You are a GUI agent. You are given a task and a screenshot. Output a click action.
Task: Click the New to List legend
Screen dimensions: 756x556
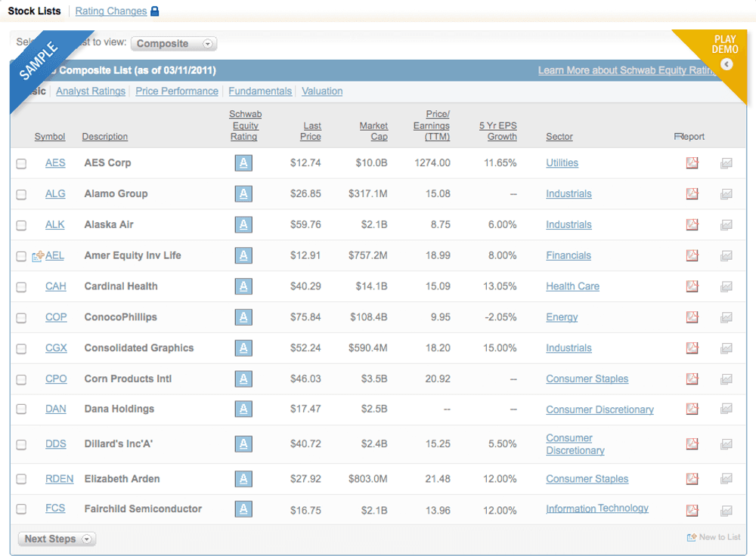click(x=714, y=536)
